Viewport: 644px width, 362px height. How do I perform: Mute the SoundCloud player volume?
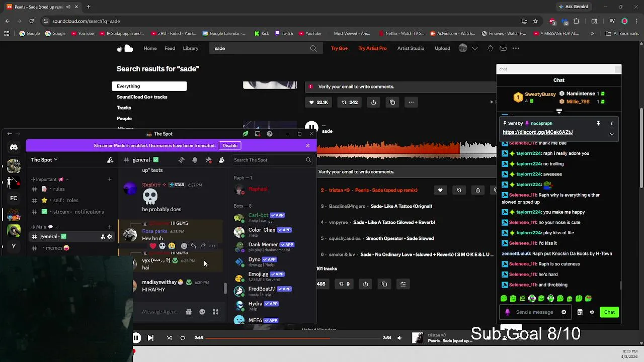pyautogui.click(x=399, y=338)
